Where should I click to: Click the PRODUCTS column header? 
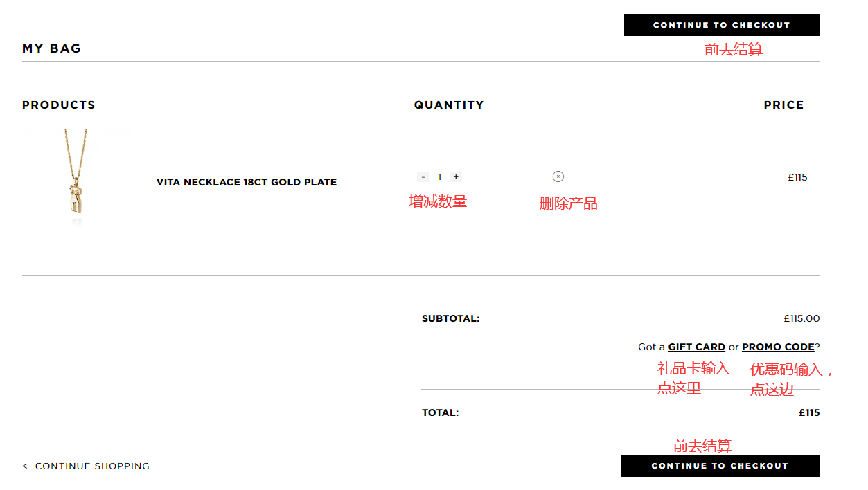pos(59,105)
